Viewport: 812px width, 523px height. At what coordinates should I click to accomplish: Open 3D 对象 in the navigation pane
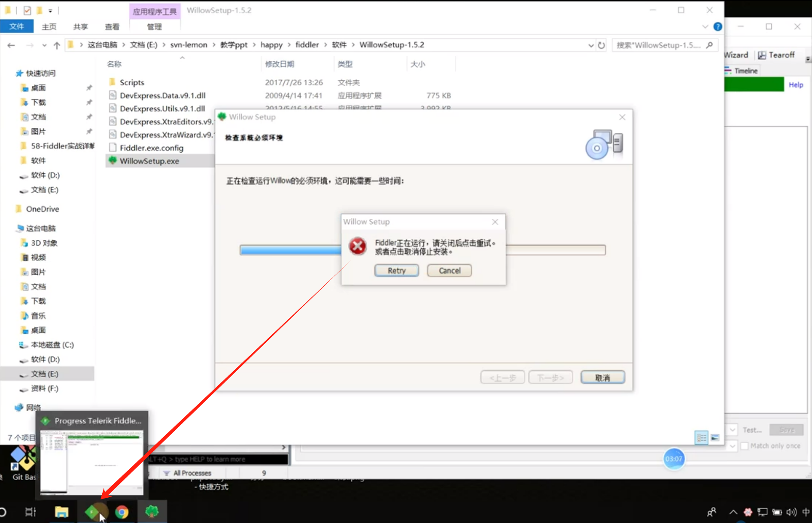(44, 243)
